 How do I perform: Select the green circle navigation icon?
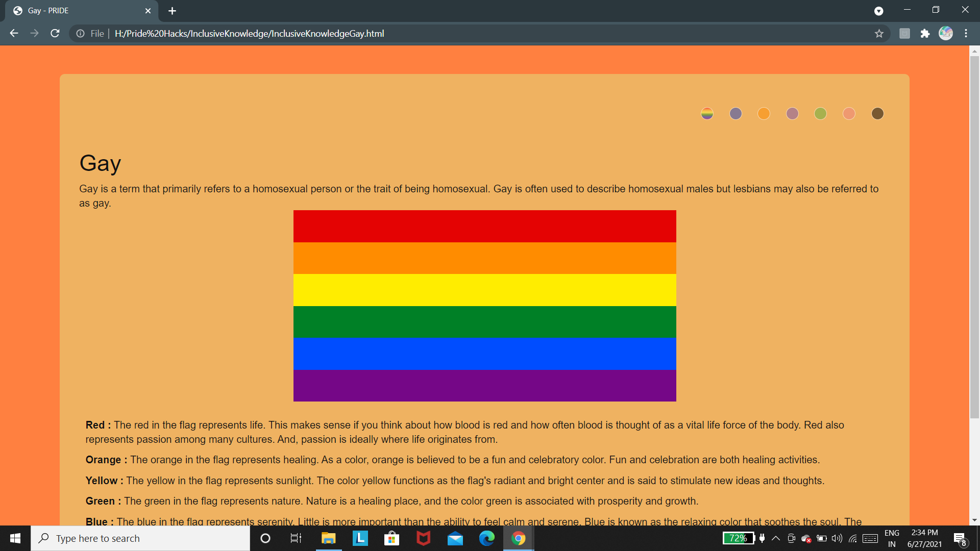(821, 113)
